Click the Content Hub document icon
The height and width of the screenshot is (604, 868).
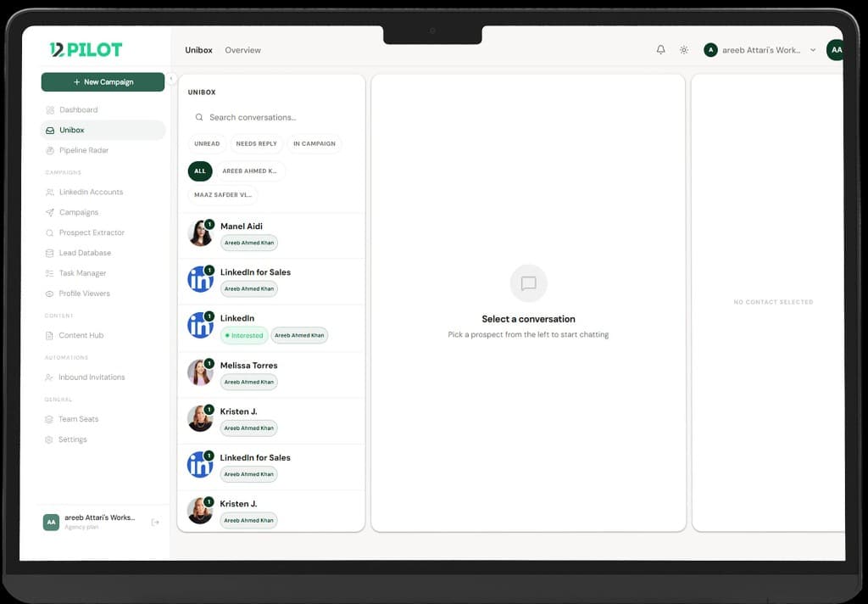pyautogui.click(x=50, y=336)
